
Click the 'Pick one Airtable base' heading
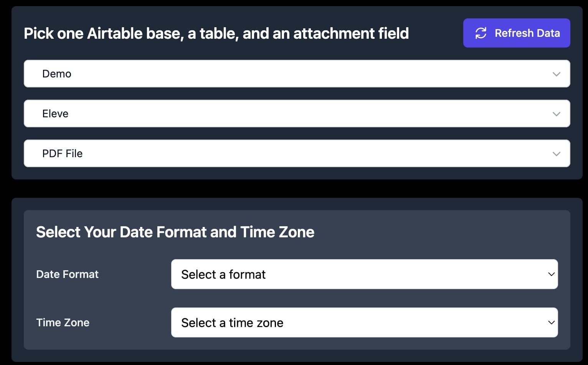click(x=216, y=33)
